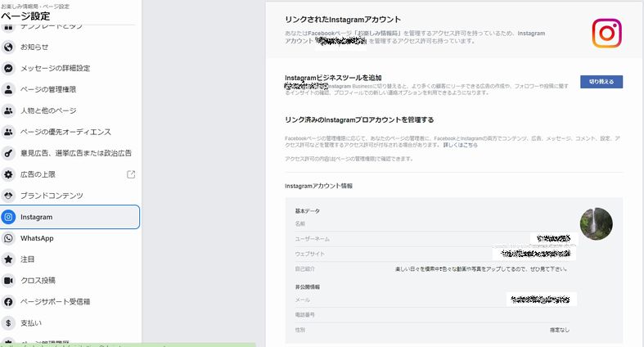This screenshot has height=347, width=644.
Task: Click リンク済みのInstagramプロアカウントを管理する heading
Action: coord(359,120)
